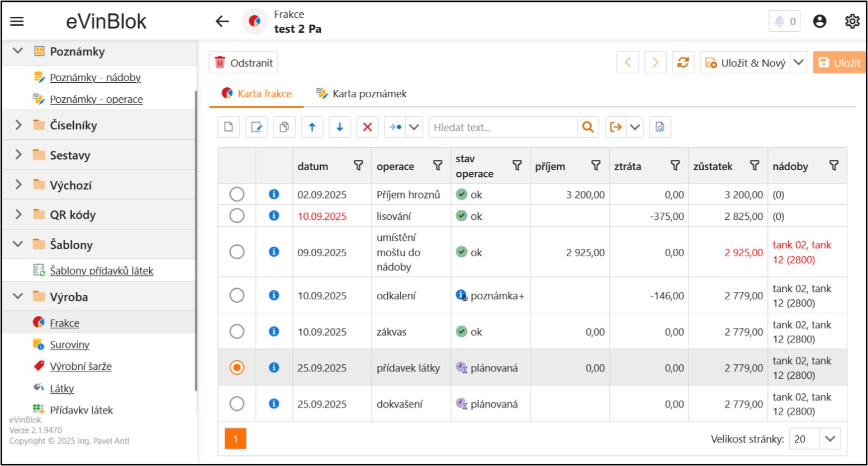Move row up with blue up arrow
The height and width of the screenshot is (466, 868).
(x=312, y=127)
